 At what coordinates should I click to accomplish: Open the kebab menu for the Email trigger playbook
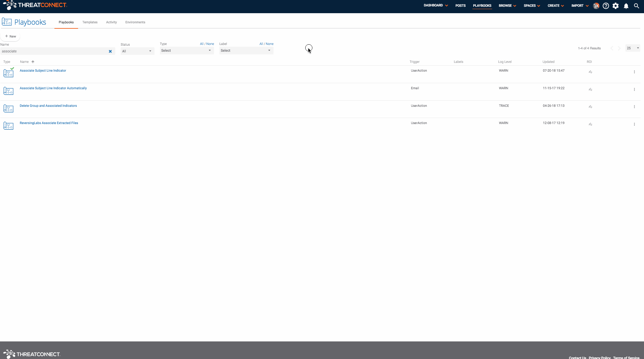coord(634,90)
